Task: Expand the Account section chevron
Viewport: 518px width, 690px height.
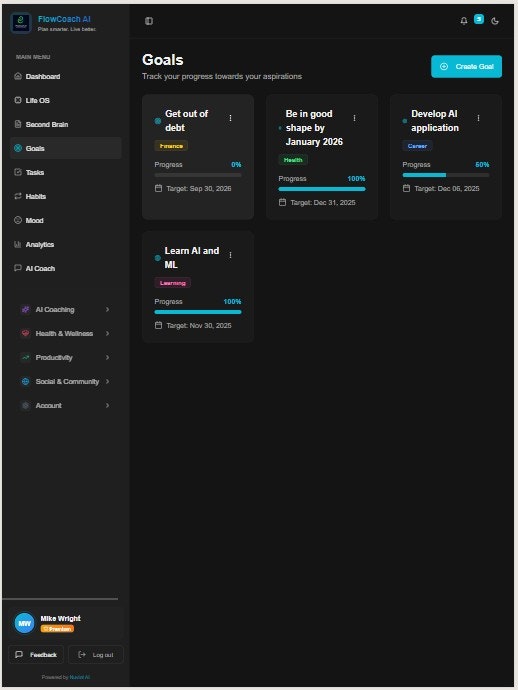Action: coord(107,405)
